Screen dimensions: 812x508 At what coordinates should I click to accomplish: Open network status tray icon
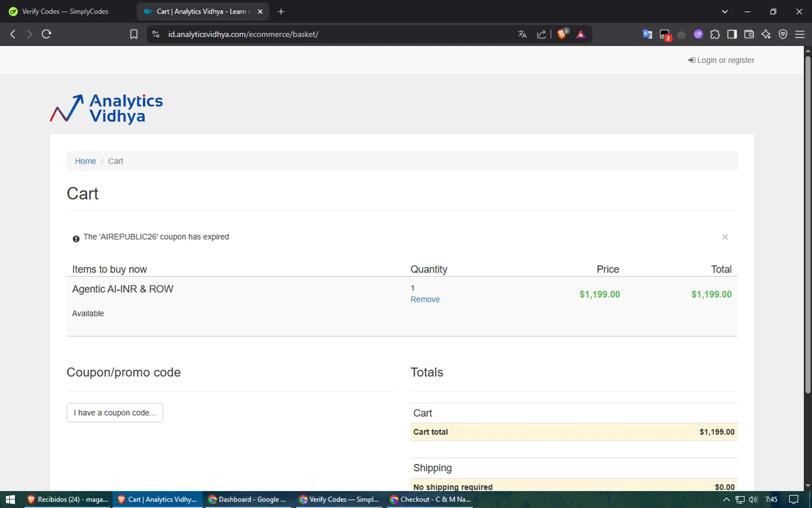pos(740,499)
